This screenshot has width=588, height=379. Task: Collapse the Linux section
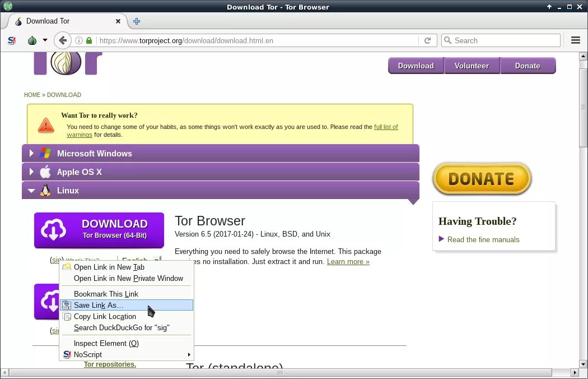click(x=221, y=190)
